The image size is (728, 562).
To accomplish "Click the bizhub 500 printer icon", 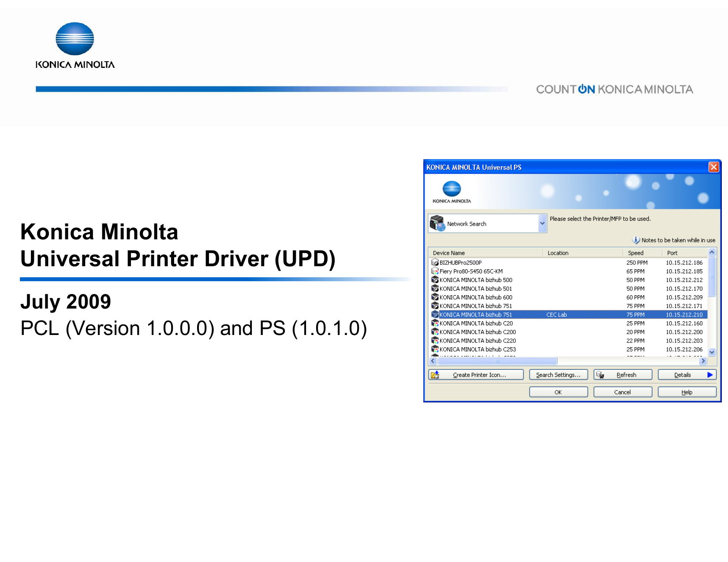I will coord(435,280).
